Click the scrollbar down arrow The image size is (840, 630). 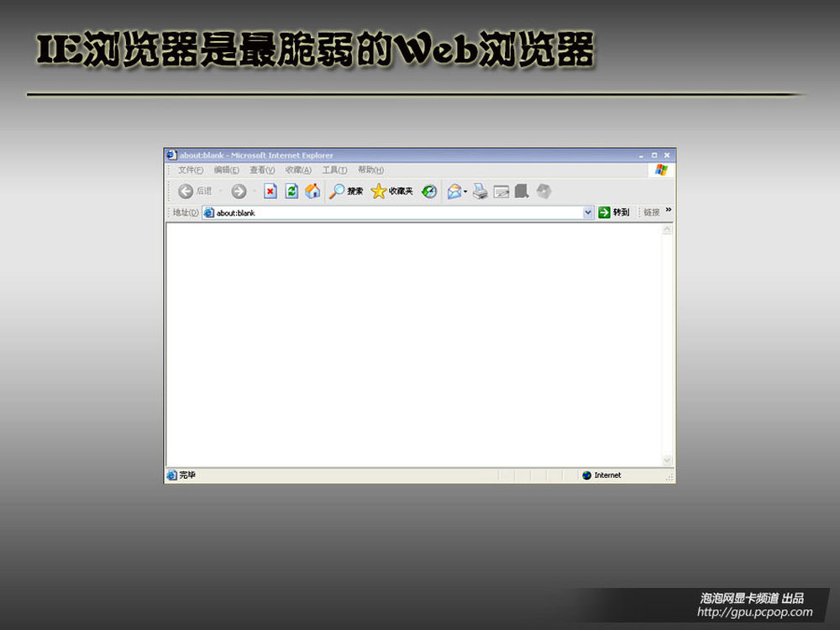tap(667, 460)
